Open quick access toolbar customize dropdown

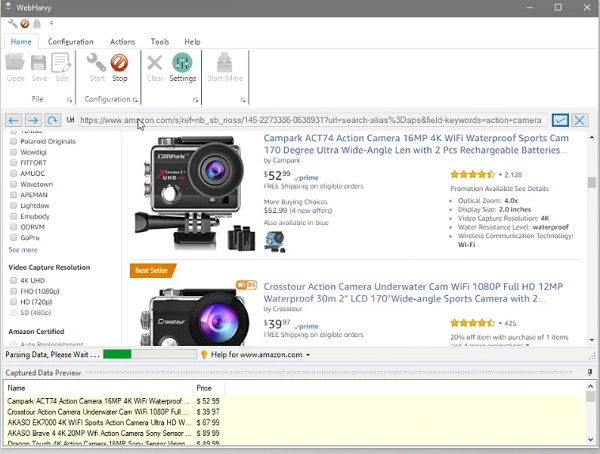[51, 23]
